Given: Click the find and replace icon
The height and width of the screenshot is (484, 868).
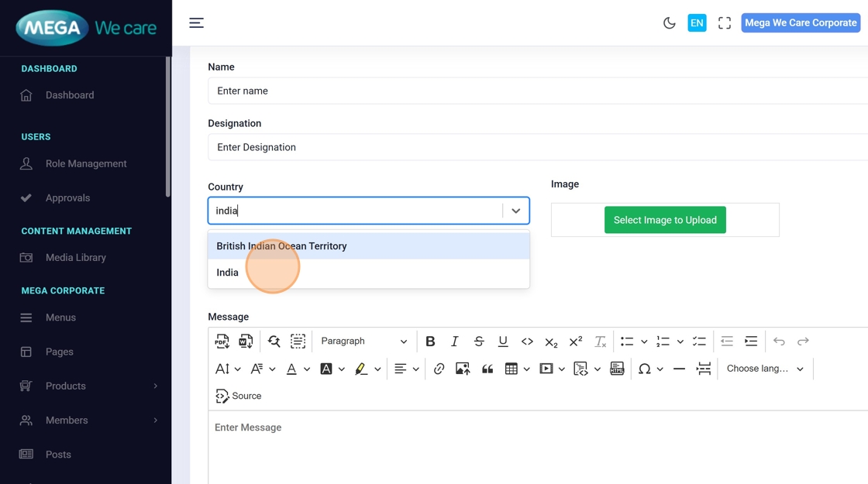Looking at the screenshot, I should point(274,342).
